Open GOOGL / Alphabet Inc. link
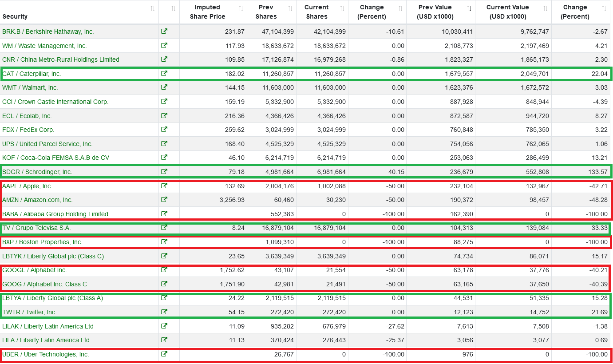Viewport: 613px width, 364px height. [x=35, y=270]
